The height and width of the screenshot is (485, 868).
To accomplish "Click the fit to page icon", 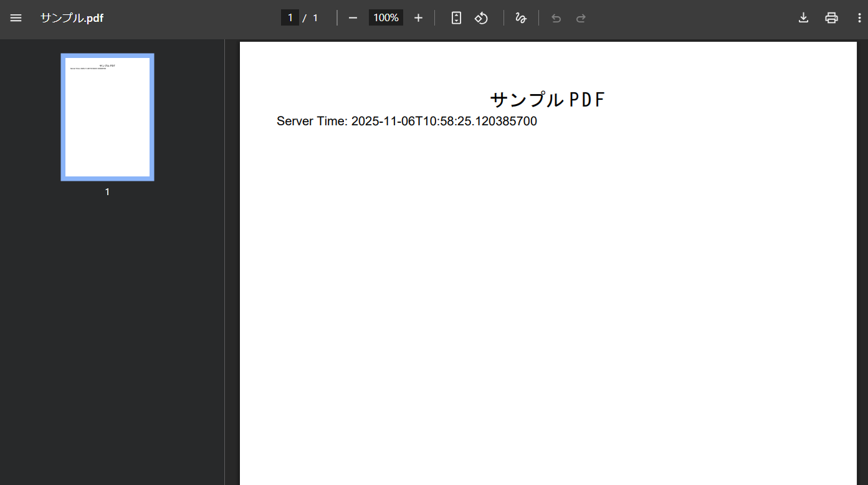I will click(456, 18).
